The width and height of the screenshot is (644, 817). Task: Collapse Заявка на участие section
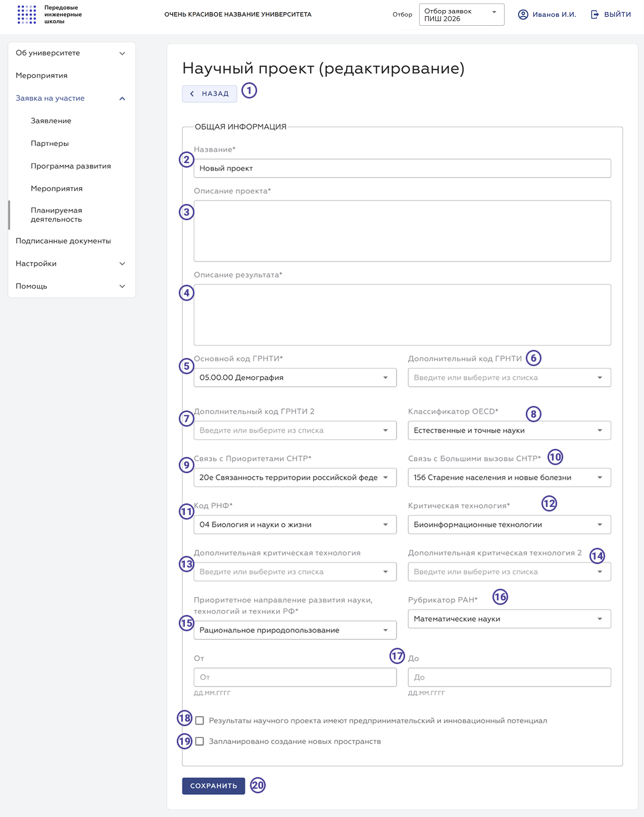72,98
